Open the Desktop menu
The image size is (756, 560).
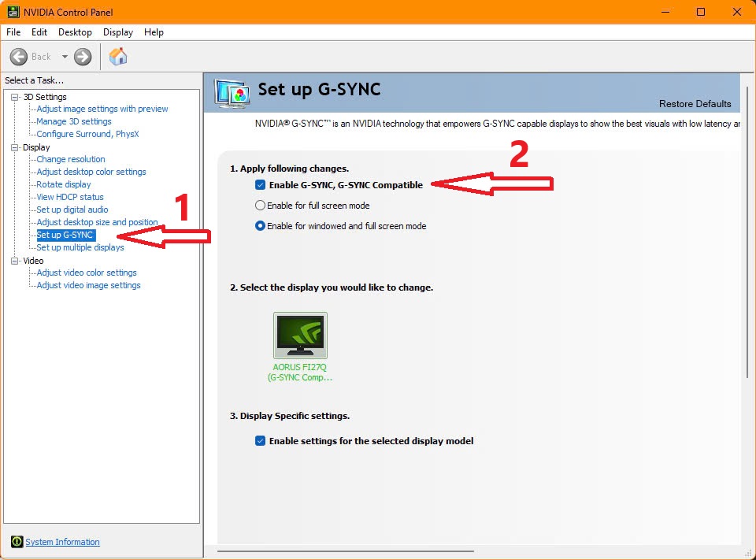pos(75,32)
